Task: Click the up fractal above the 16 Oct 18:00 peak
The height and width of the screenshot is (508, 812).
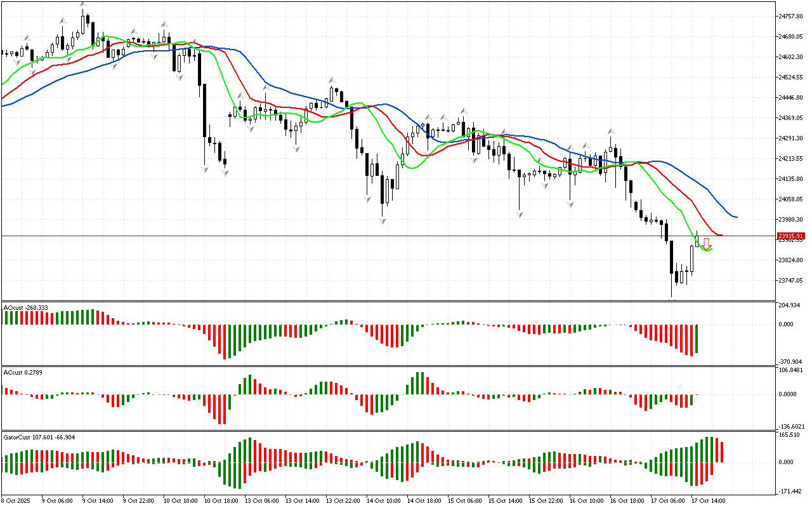Action: pos(611,130)
